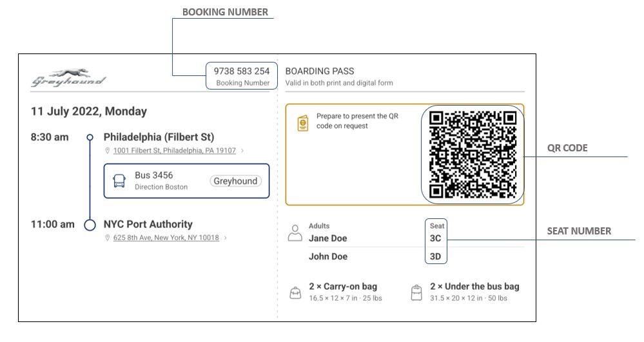The image size is (644, 342).
Task: Select the Philadelphia departure stop circle
Action: click(90, 137)
